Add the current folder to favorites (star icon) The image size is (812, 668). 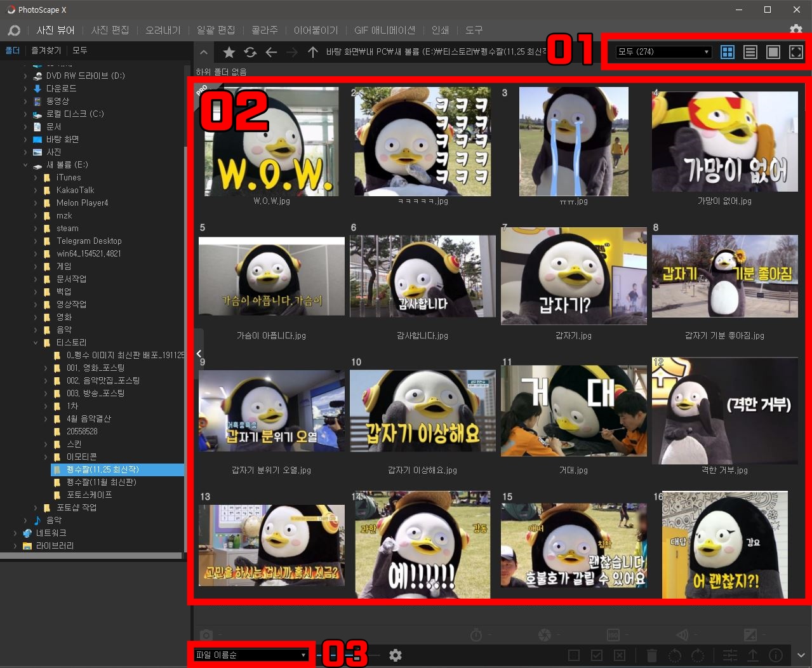[x=229, y=52]
